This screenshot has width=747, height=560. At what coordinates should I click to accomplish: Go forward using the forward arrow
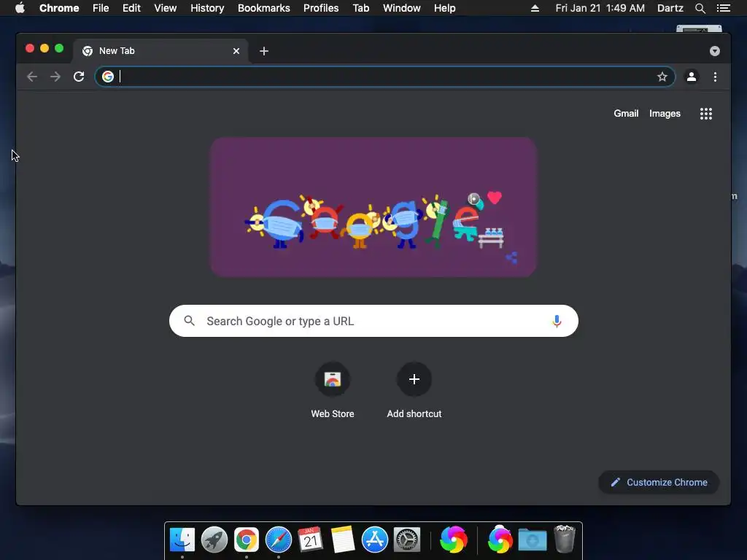coord(55,77)
